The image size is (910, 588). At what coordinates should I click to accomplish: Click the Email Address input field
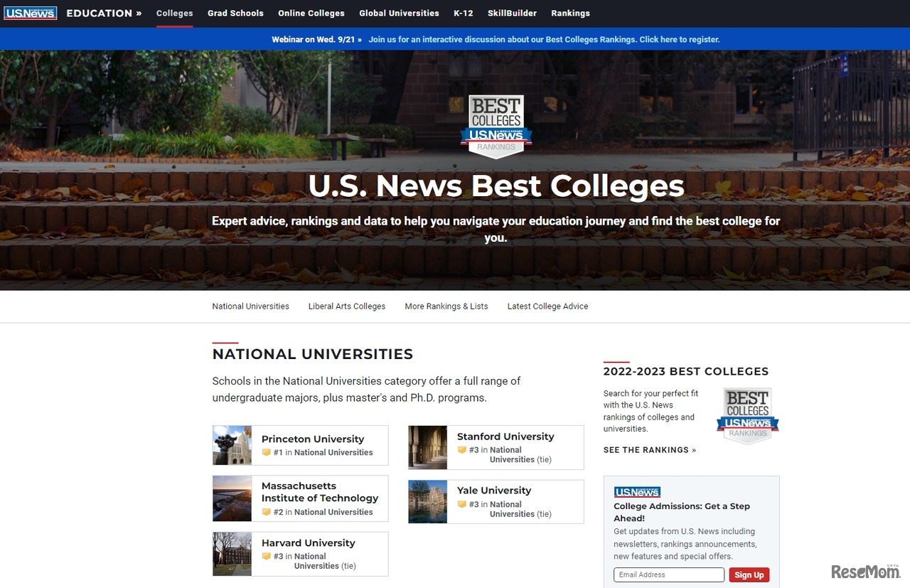click(668, 574)
